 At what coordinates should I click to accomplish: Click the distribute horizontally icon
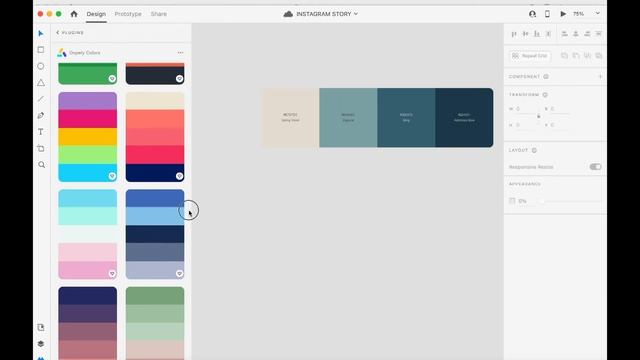point(599,34)
